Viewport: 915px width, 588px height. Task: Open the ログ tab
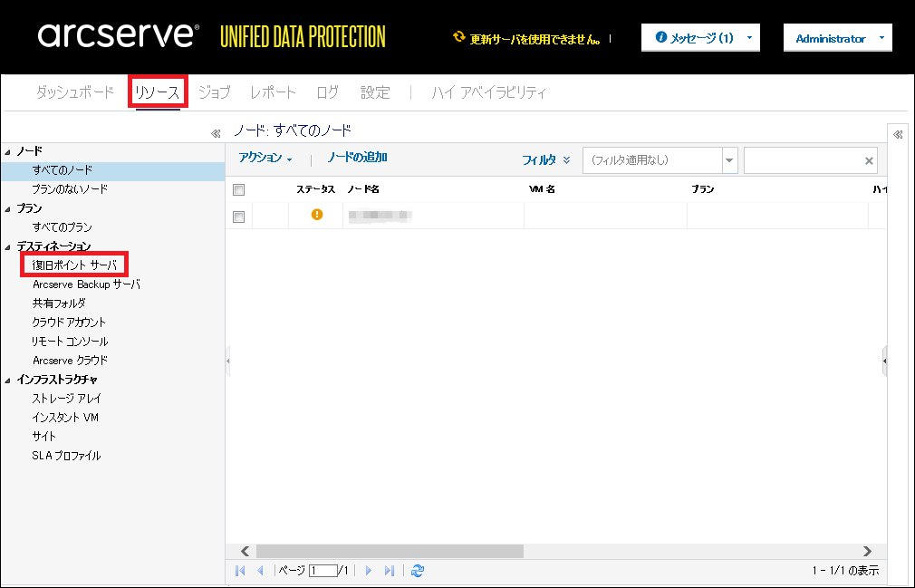coord(327,92)
